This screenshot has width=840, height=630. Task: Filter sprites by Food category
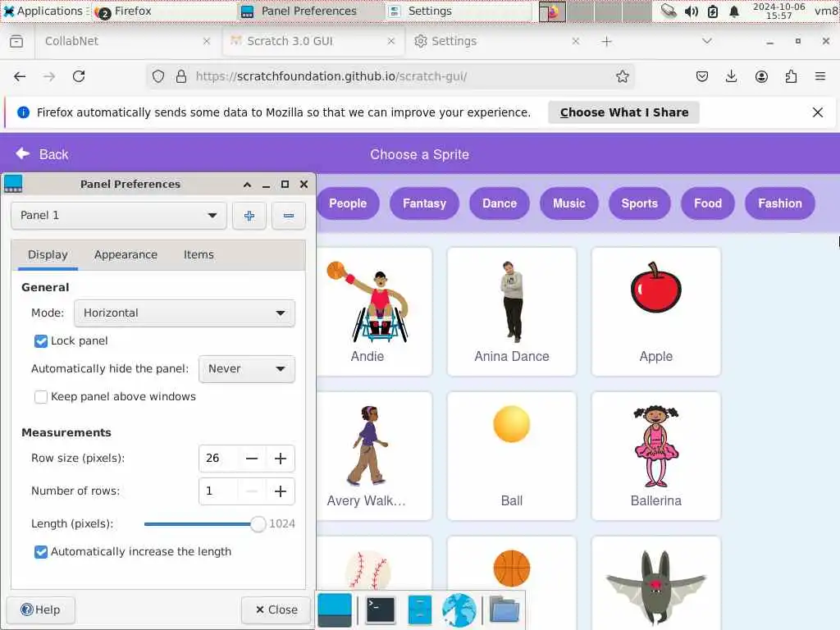(x=708, y=203)
